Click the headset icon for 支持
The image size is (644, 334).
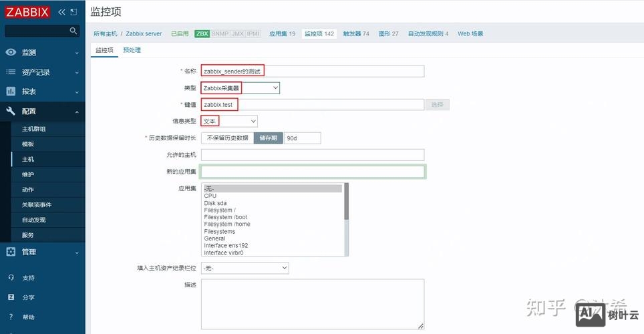click(11, 277)
